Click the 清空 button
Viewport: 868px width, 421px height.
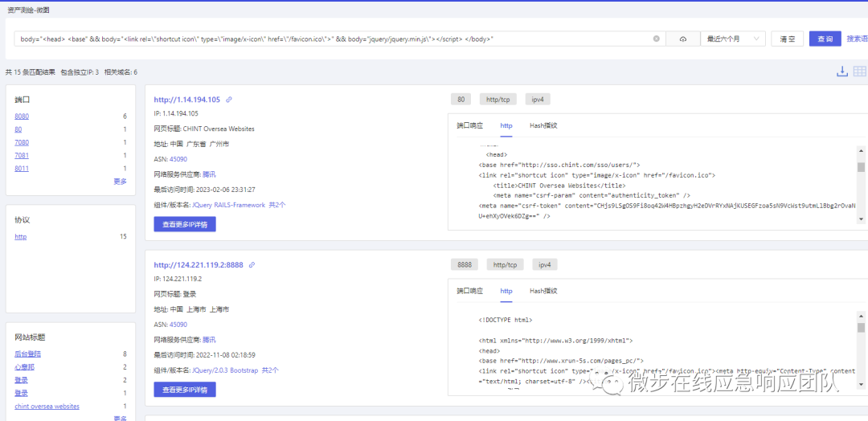click(787, 39)
